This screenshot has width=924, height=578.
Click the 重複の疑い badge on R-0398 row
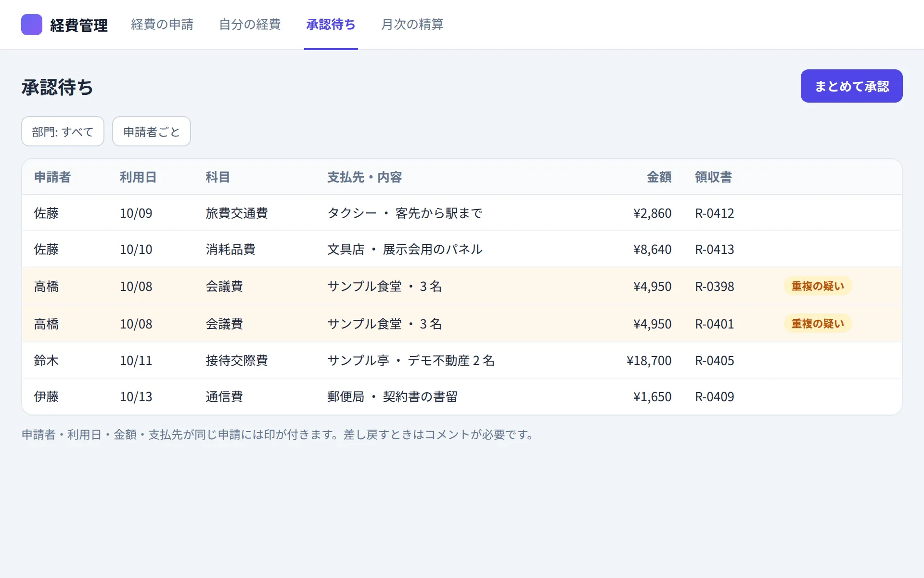click(x=818, y=286)
